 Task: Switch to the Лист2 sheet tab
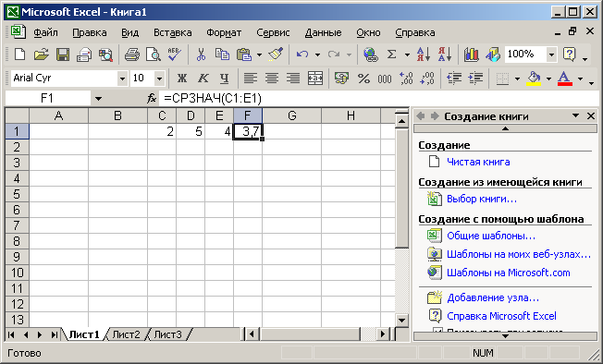126,334
